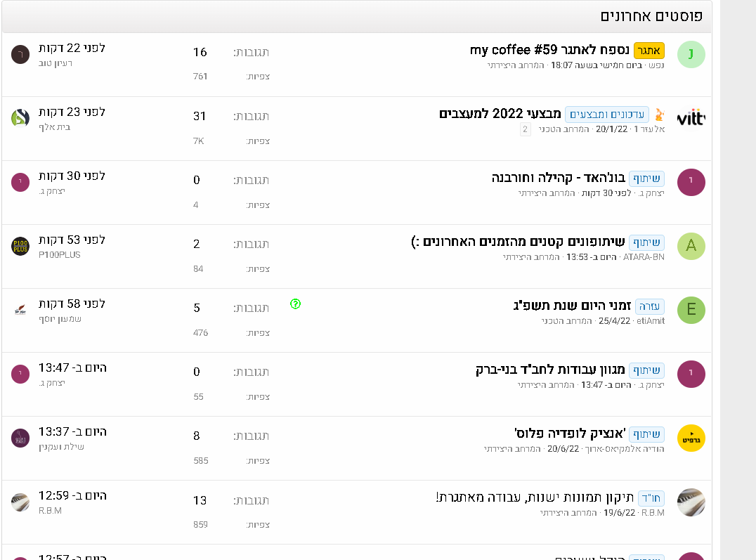Image resolution: width=756 pixels, height=560 pixels.
Task: Click the חו"ד tag on the photo-repair post
Action: tap(651, 497)
